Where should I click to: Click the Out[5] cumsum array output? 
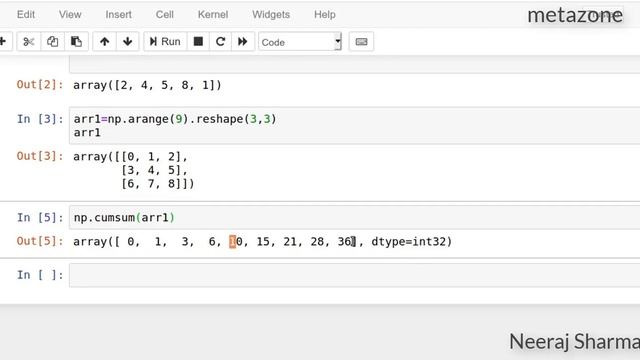point(262,242)
